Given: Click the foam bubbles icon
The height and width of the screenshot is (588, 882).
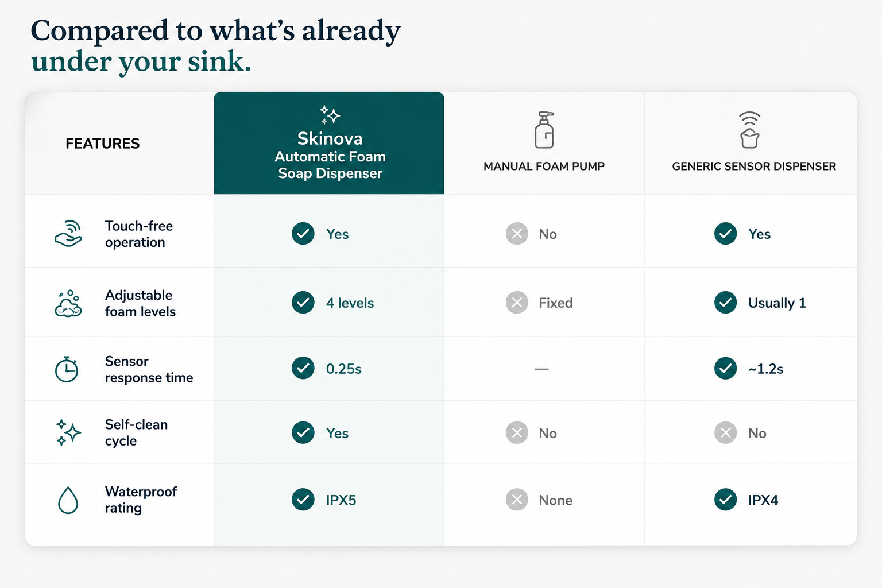Looking at the screenshot, I should (68, 303).
